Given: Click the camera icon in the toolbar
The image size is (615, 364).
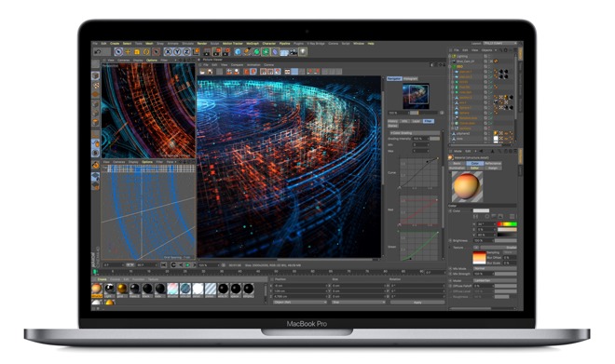Looking at the screenshot, I should 294,52.
